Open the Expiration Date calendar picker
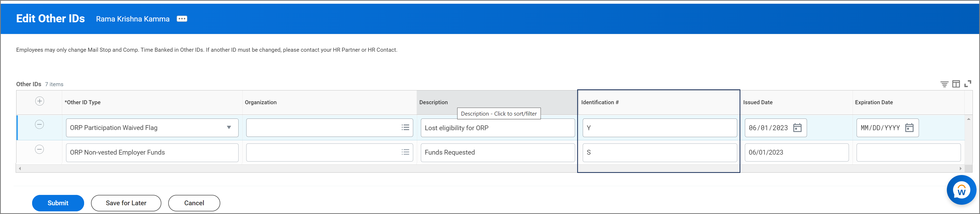Screen dimensions: 980x214 pyautogui.click(x=909, y=128)
